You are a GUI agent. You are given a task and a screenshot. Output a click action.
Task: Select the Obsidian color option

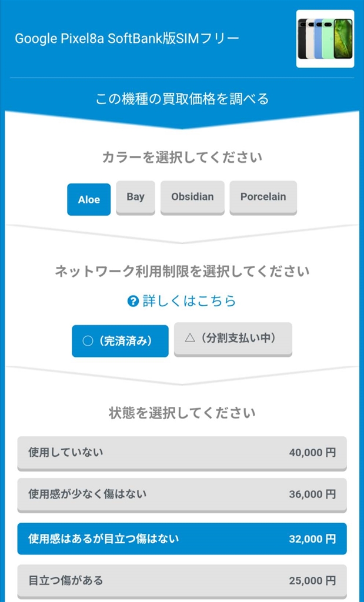coord(192,197)
